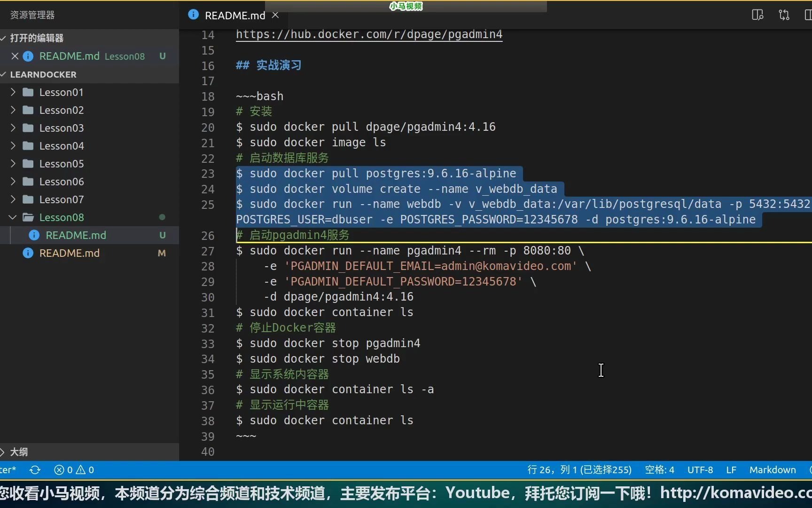Select the Lesson07 folder icon
Viewport: 812px width, 508px height.
point(28,199)
